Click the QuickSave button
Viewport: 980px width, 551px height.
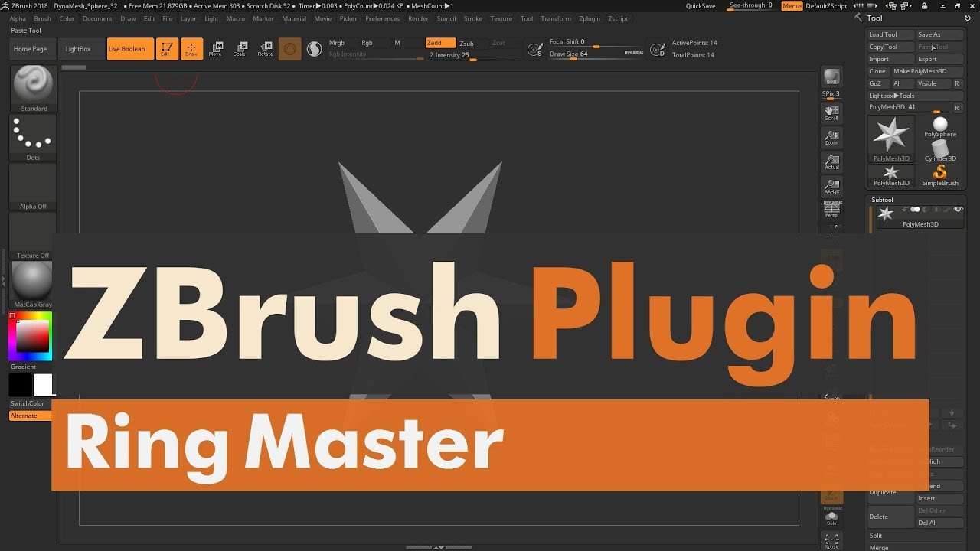click(701, 5)
